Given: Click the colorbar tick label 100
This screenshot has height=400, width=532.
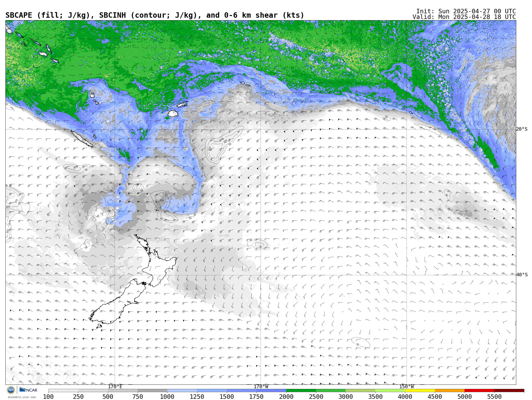Looking at the screenshot, I should click(x=49, y=397).
